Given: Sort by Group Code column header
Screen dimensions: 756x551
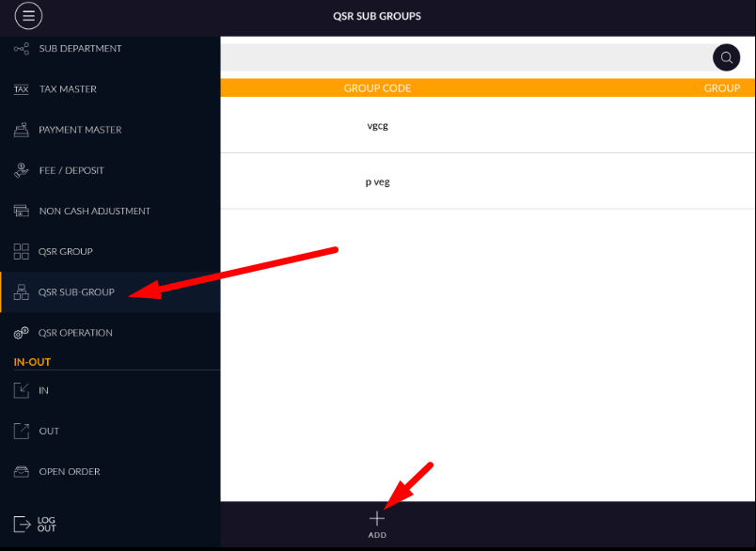Looking at the screenshot, I should pyautogui.click(x=377, y=87).
